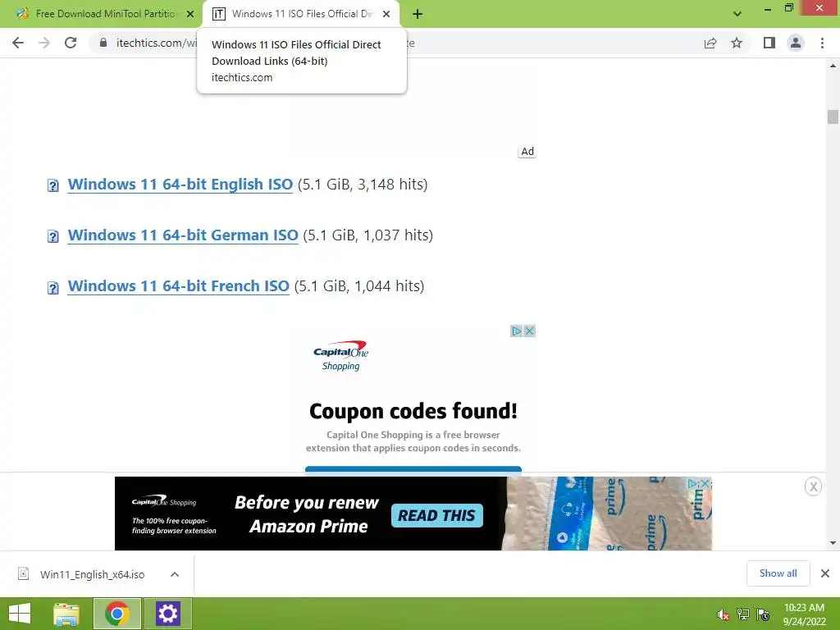Open AdChoices icon on Capital One ad
Image resolution: width=840 pixels, height=630 pixels.
point(516,331)
